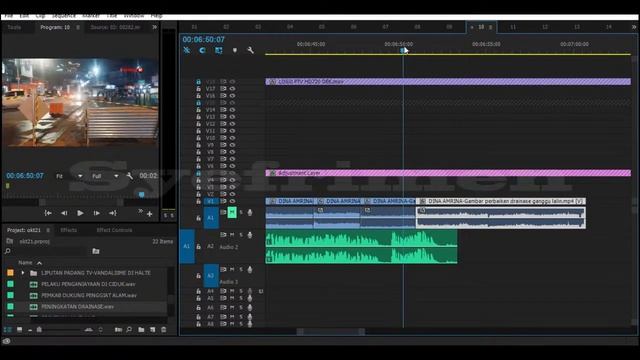
Task: Mute track A2
Action: coord(232,235)
